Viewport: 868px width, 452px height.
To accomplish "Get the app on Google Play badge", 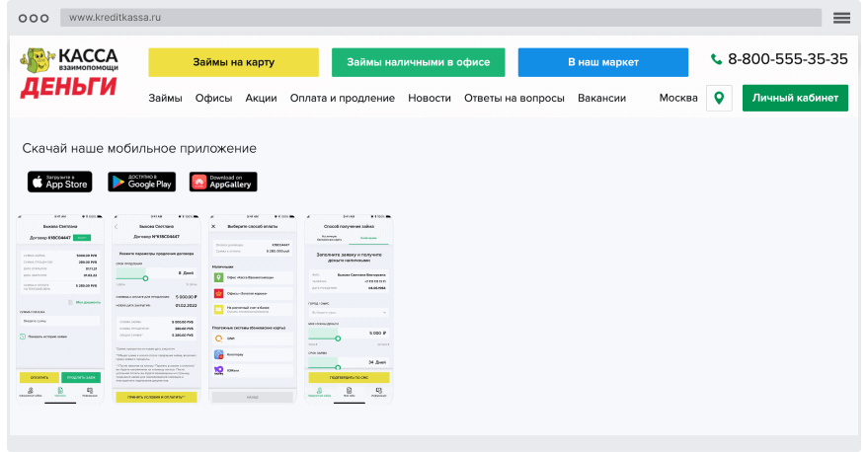I will pos(142,182).
